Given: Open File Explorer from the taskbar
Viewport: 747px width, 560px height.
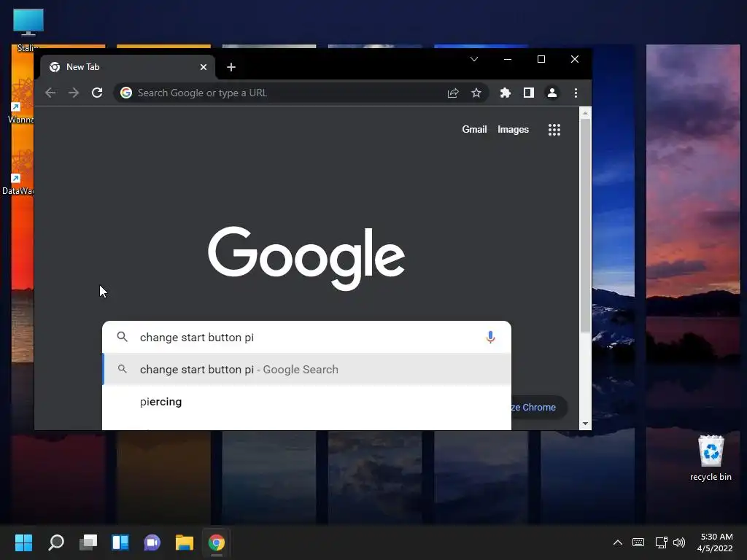Looking at the screenshot, I should [x=185, y=542].
